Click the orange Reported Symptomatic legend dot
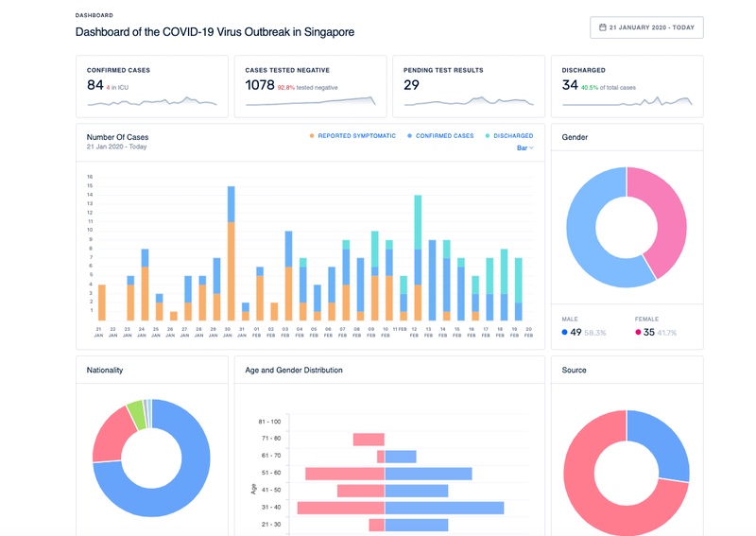Viewport: 756px width, 536px height. coord(312,136)
